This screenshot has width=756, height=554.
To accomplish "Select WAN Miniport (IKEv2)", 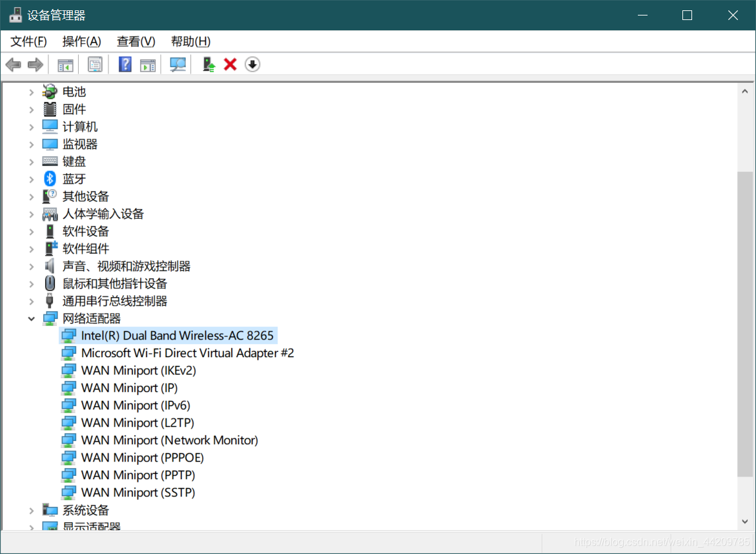I will click(x=138, y=370).
